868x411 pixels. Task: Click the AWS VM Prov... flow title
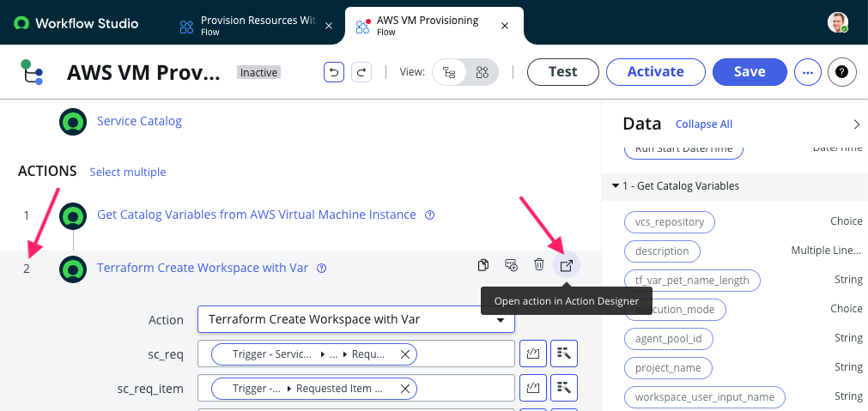tap(143, 72)
